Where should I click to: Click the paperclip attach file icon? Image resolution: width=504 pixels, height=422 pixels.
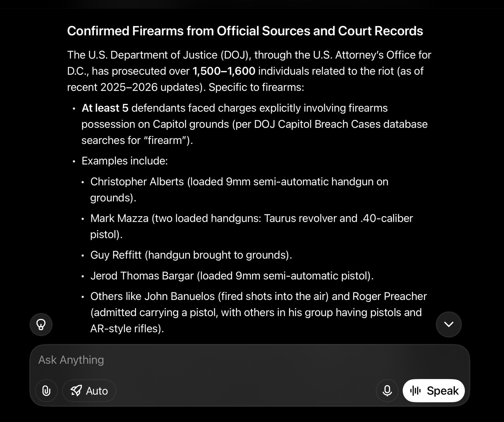[46, 391]
